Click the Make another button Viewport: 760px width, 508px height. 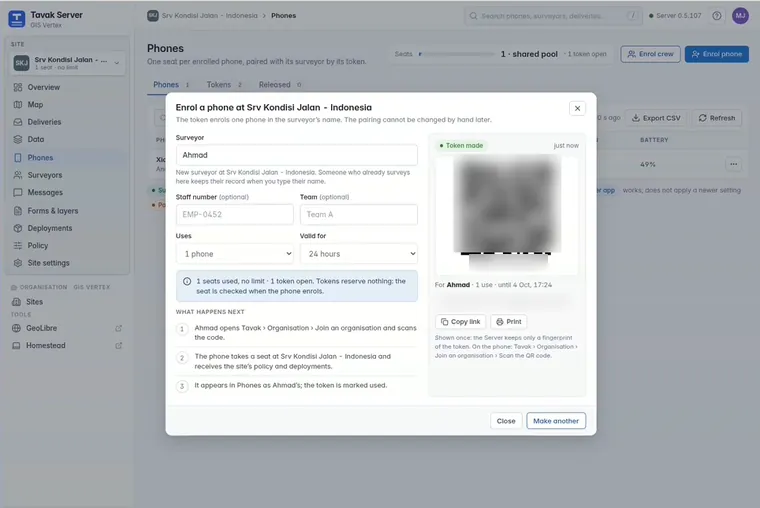click(556, 421)
